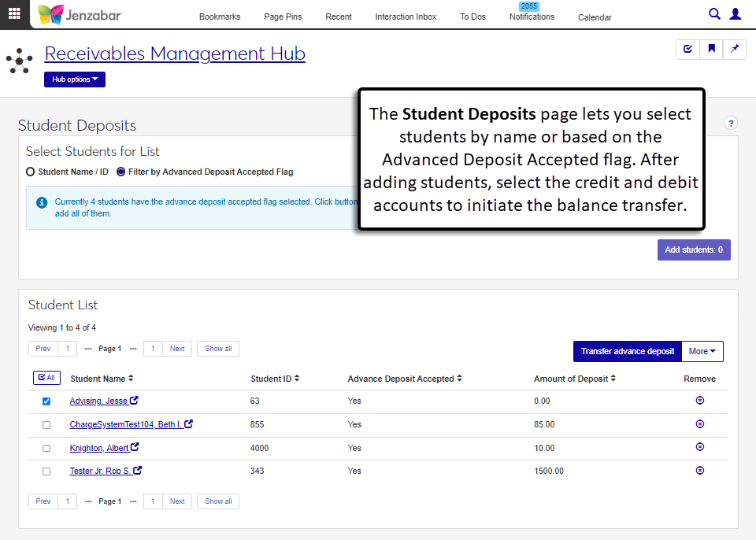
Task: Open the app launcher grid icon
Action: pos(14,14)
